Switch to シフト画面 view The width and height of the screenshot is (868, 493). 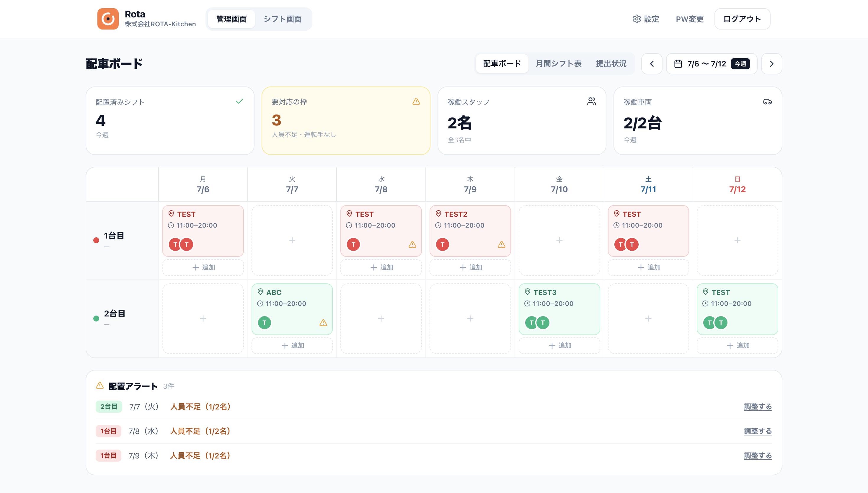[283, 19]
